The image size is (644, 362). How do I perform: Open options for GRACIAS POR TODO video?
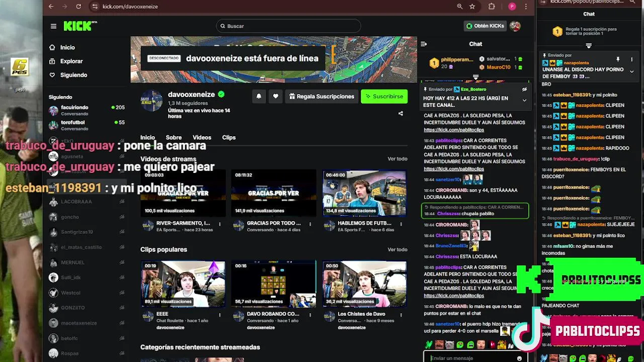pyautogui.click(x=310, y=223)
